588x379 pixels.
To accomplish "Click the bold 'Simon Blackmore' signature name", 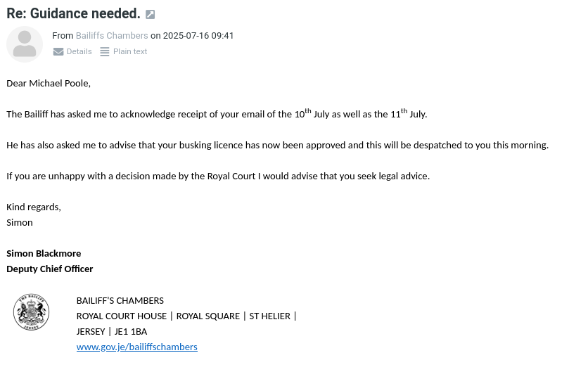I will (x=44, y=253).
